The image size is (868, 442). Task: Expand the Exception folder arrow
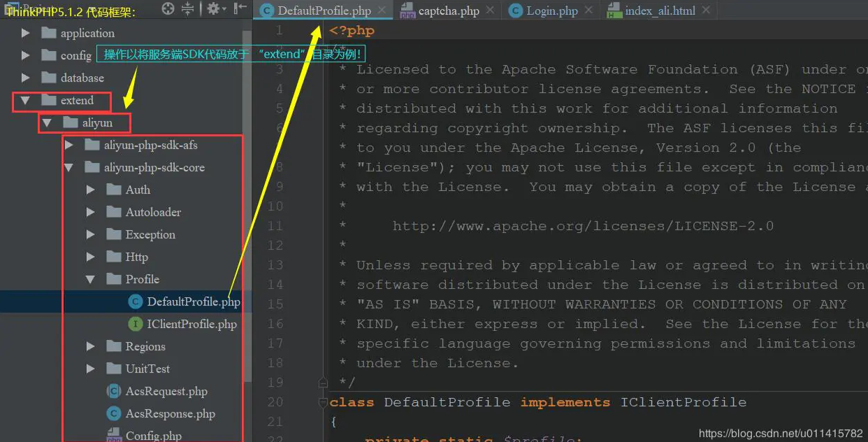[x=91, y=234]
